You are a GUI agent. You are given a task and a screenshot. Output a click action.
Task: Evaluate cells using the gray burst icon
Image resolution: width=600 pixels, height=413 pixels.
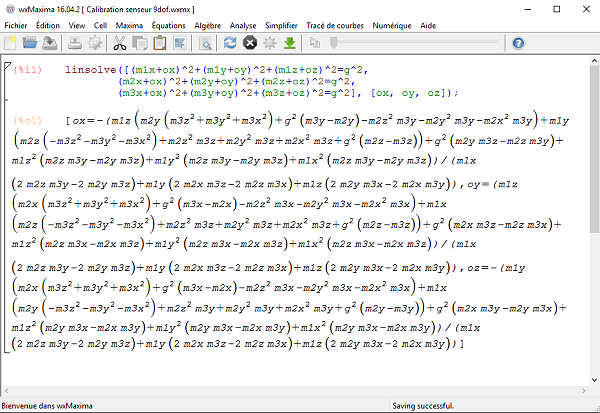pos(270,43)
